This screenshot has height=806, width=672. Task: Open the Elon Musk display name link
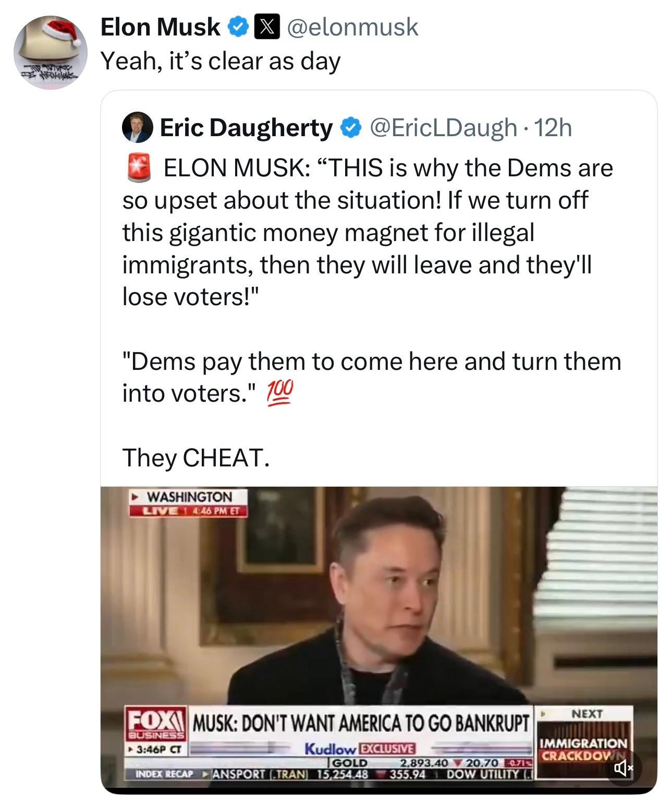click(x=160, y=27)
